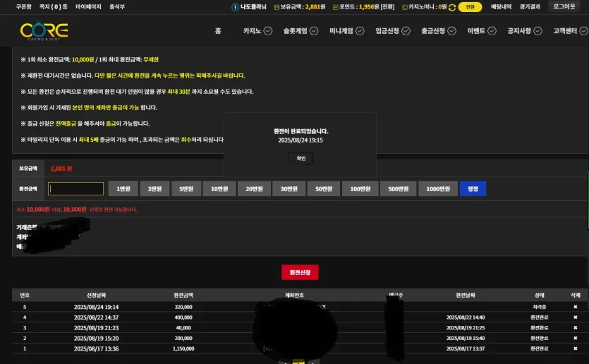Remove the 1,150,000 withdrawal record
Viewport: 589px width, 364px height.
(x=575, y=348)
